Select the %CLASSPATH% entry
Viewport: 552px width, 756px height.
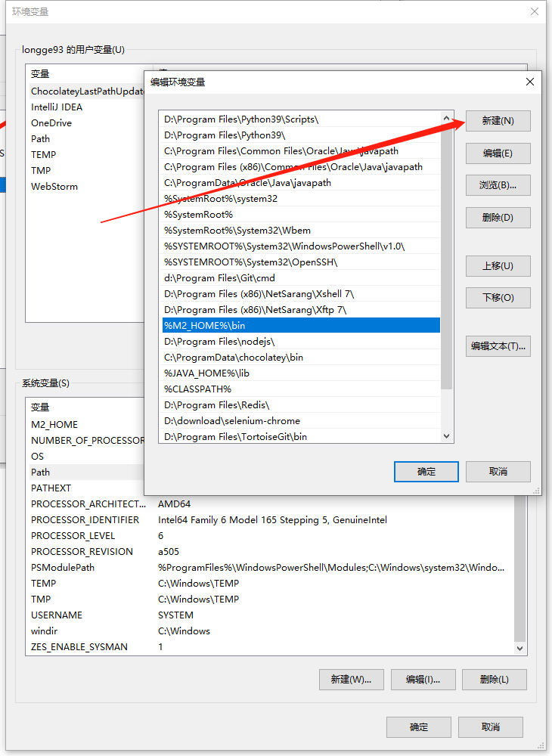301,389
